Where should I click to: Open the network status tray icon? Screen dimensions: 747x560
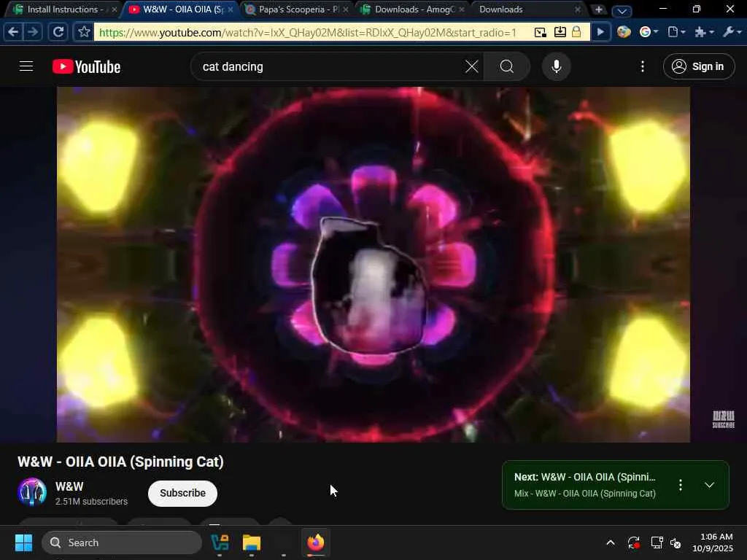(657, 542)
